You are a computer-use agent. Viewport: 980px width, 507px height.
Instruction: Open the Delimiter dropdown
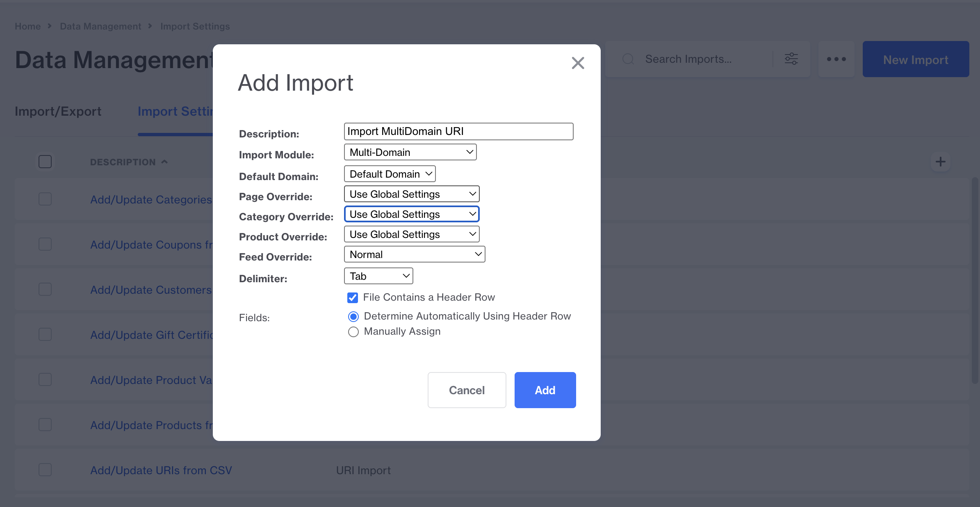378,276
